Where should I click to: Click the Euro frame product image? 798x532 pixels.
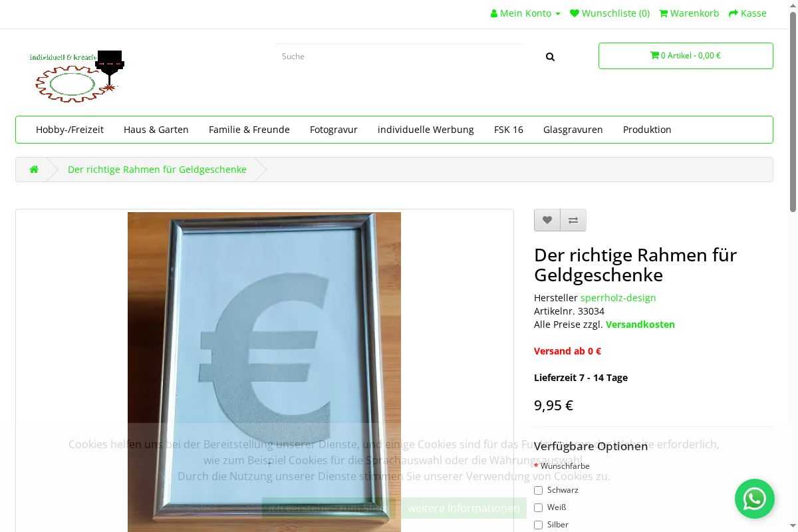coord(264,372)
